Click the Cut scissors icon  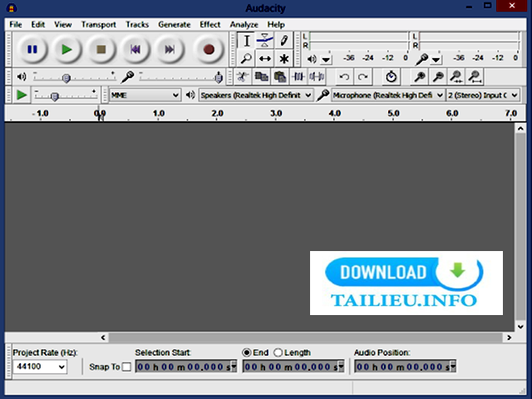point(243,76)
